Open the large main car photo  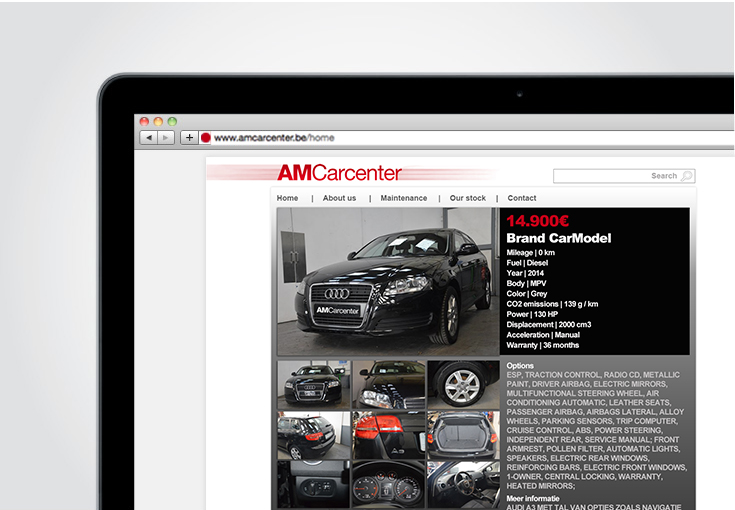tap(388, 281)
